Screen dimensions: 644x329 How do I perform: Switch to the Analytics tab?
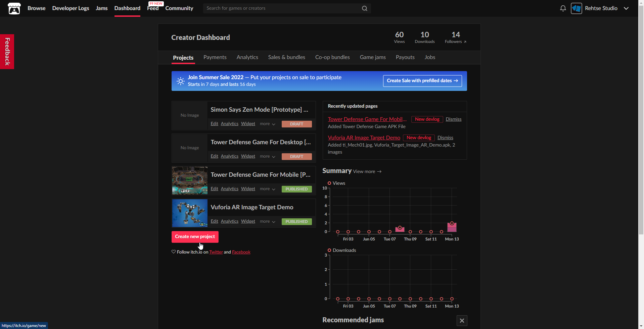[247, 57]
